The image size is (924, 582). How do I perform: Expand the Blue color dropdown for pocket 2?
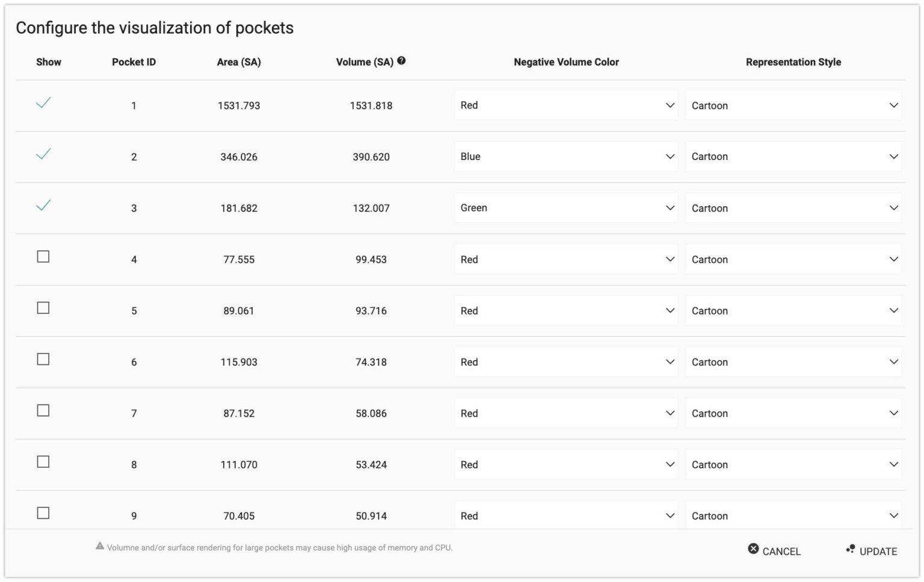pos(565,157)
